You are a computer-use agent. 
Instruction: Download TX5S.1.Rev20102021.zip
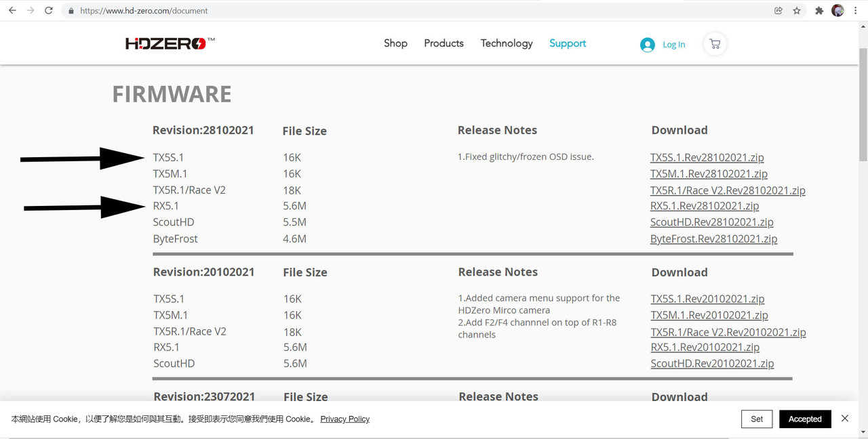coord(707,299)
